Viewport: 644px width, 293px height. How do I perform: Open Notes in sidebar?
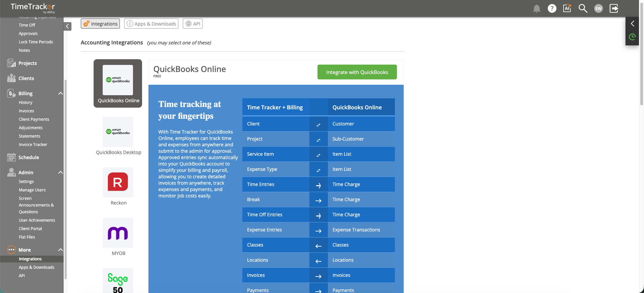(x=24, y=50)
